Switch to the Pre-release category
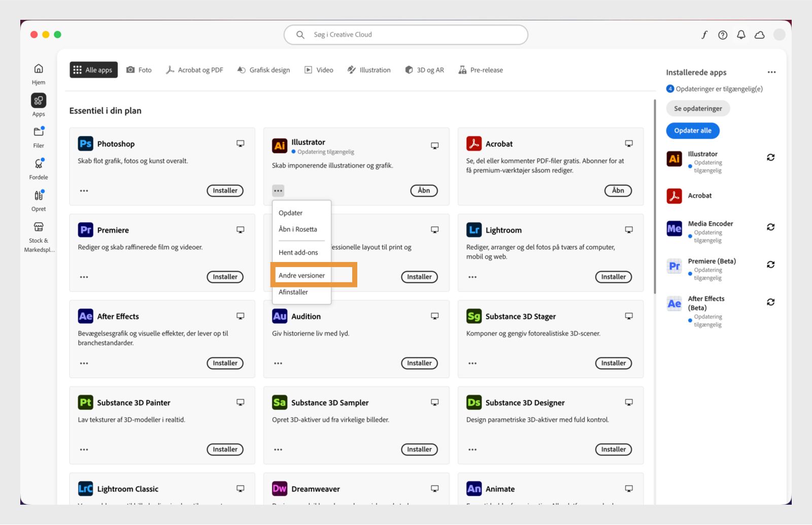Viewport: 812px width, 525px height. tap(481, 70)
